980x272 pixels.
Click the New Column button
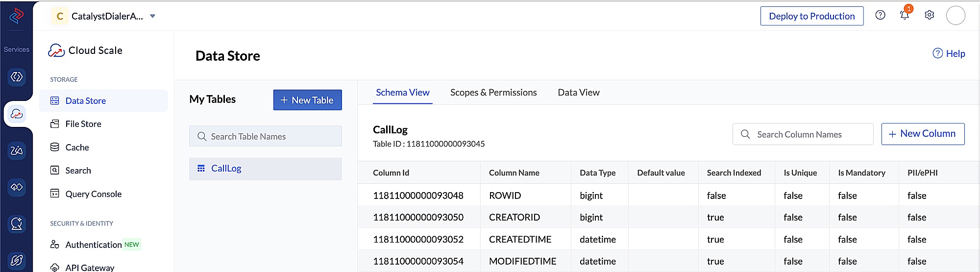click(922, 134)
